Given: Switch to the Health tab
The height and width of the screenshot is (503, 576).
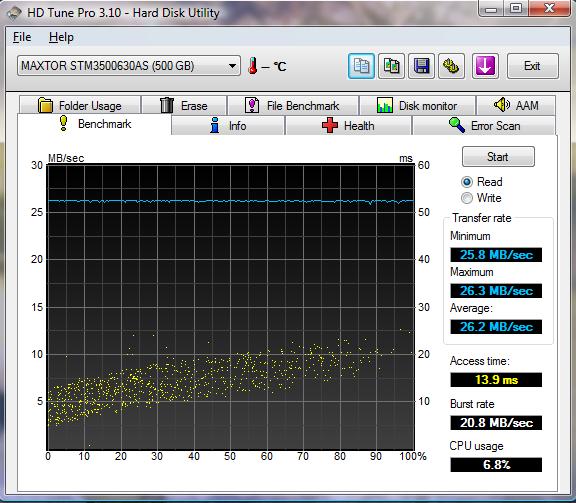Looking at the screenshot, I should click(x=348, y=126).
